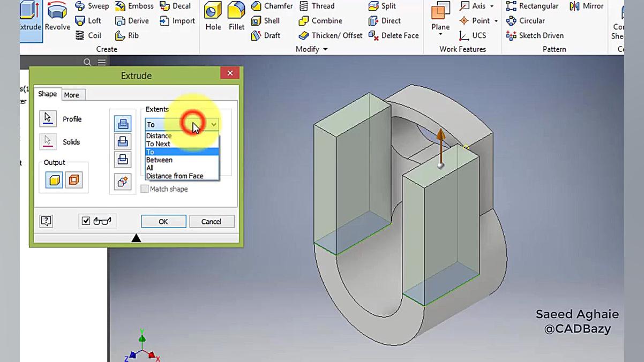644x362 pixels.
Task: Click the Hole tool icon
Action: point(213,16)
